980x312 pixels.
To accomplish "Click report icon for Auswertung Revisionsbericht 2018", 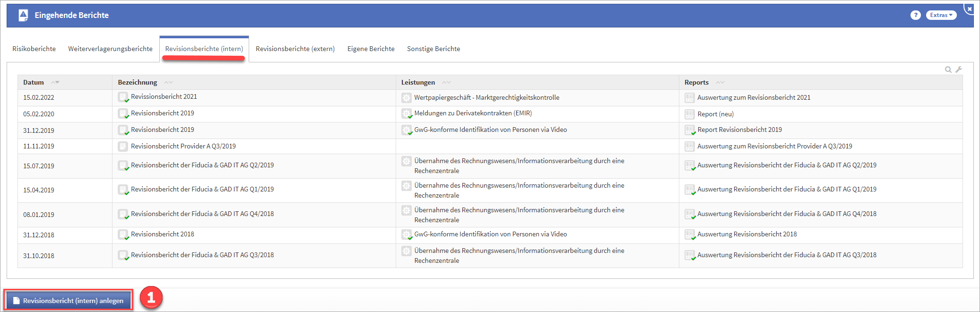I will point(690,234).
